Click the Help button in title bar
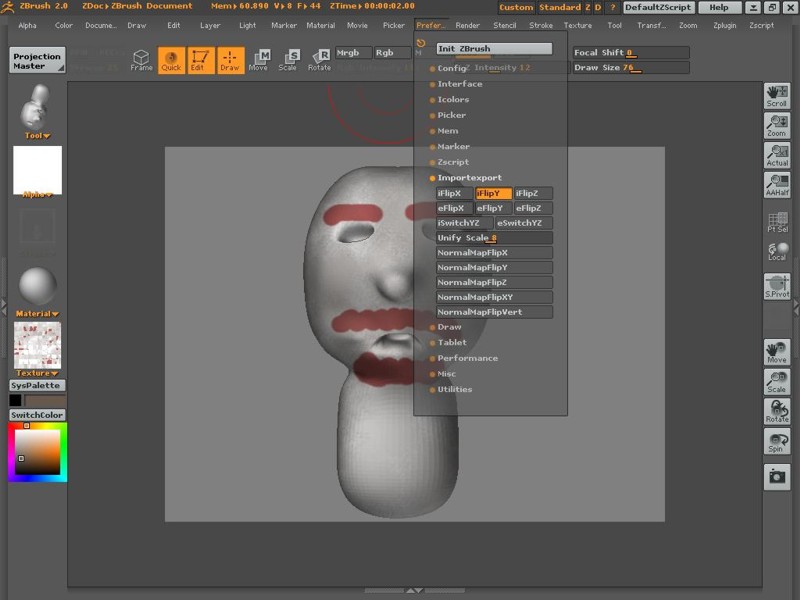The width and height of the screenshot is (800, 600). tap(718, 7)
